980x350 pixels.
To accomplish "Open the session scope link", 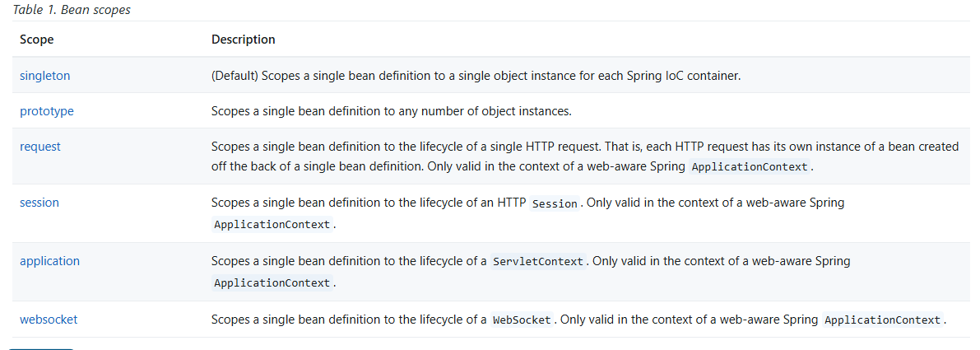I will 39,203.
